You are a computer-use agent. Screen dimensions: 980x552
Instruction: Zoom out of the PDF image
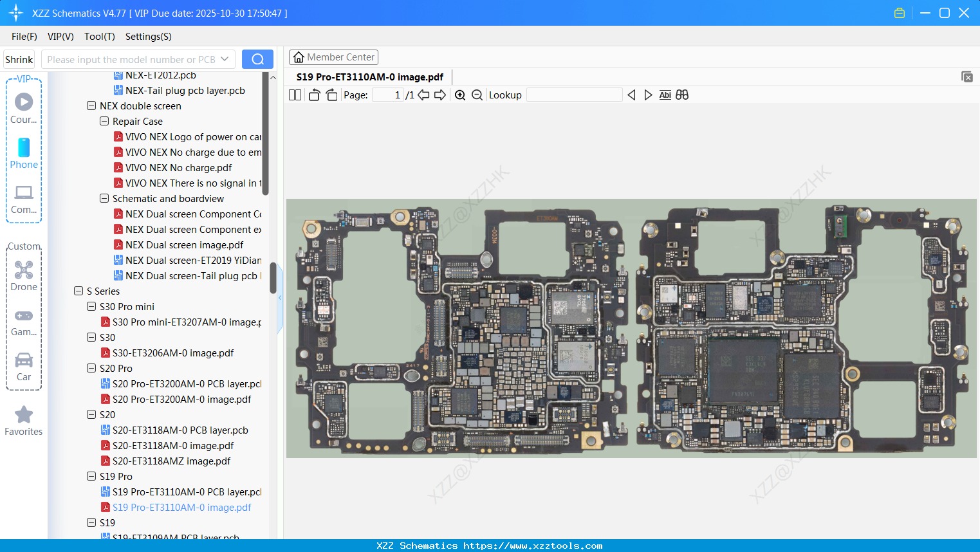477,95
